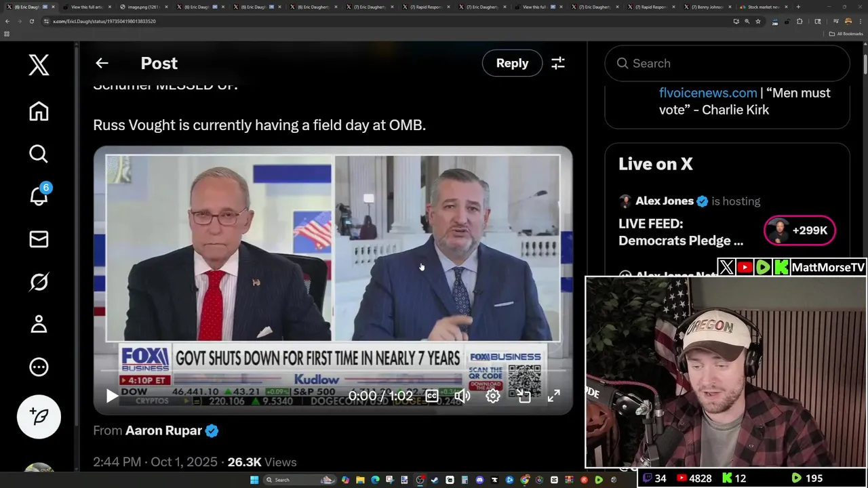The width and height of the screenshot is (868, 488).
Task: Open video settings gear
Action: coord(493,396)
